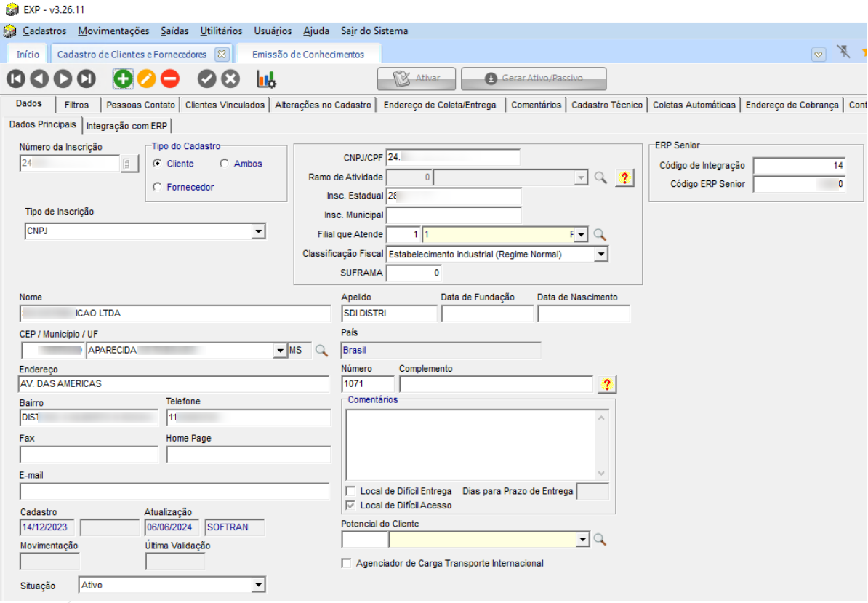Select the Fornecedor radio button
The height and width of the screenshot is (603, 868).
[157, 187]
